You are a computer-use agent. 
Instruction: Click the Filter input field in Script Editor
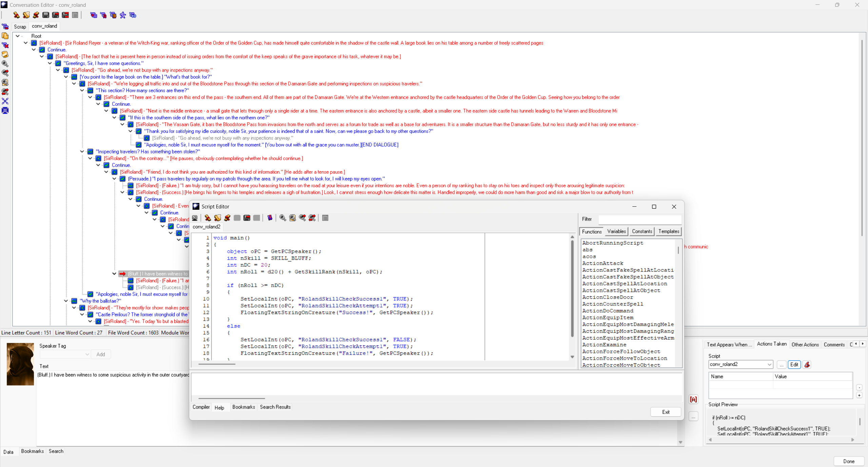pyautogui.click(x=640, y=219)
